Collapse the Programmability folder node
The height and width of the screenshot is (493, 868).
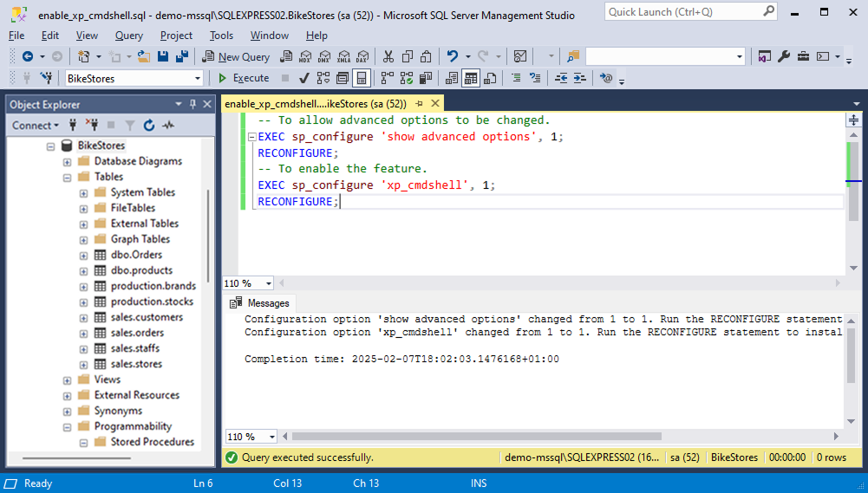pos(67,427)
